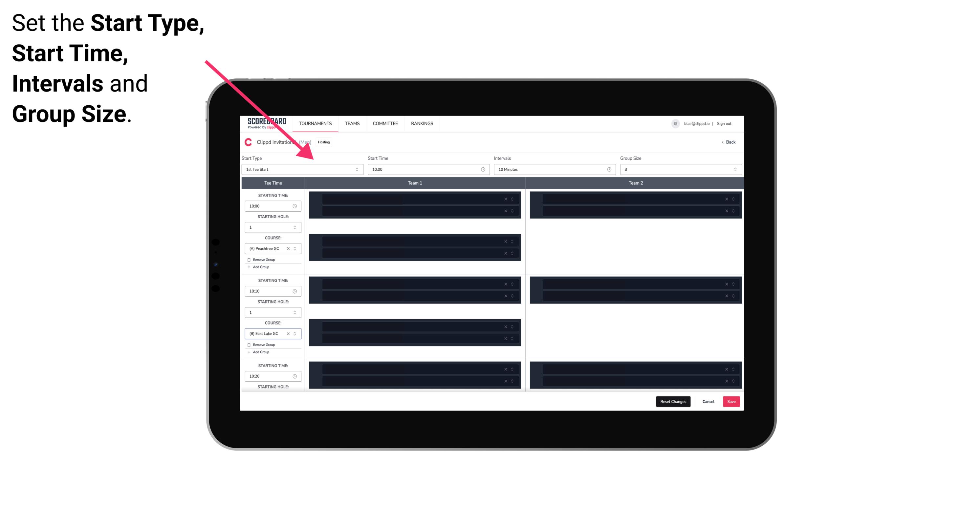Select the RANKINGS tab
The width and height of the screenshot is (980, 527).
(422, 123)
